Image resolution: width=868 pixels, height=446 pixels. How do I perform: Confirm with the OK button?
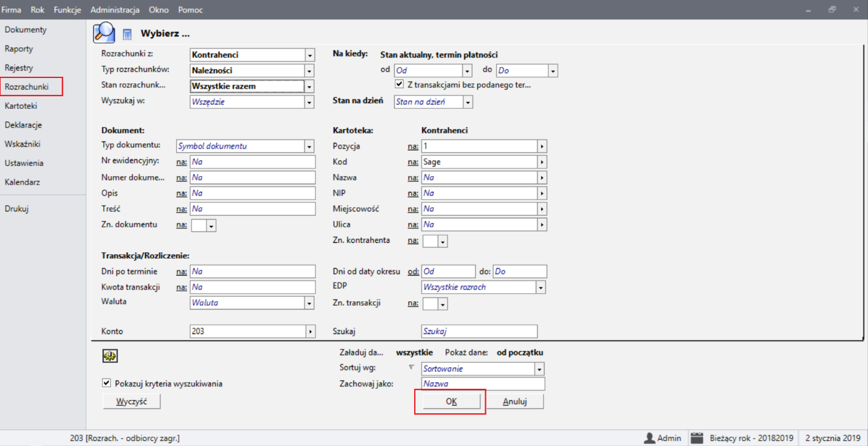pyautogui.click(x=451, y=401)
